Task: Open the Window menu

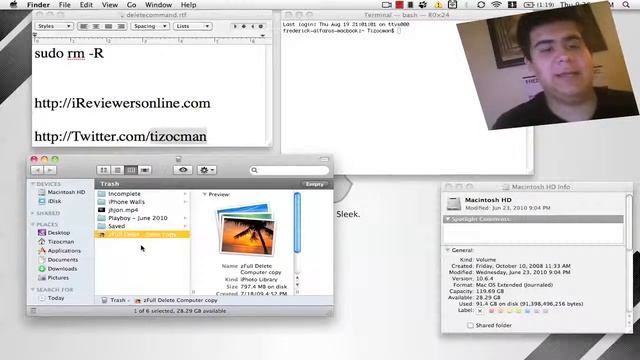Action: [x=158, y=5]
